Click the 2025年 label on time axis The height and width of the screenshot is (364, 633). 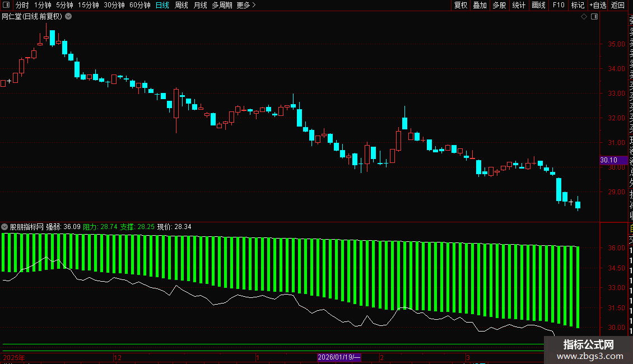tap(14, 357)
